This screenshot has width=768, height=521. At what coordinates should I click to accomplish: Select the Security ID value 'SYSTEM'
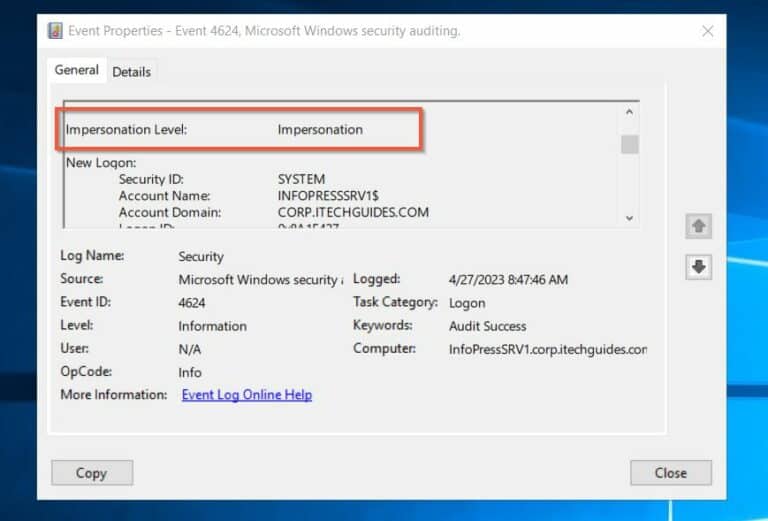point(301,179)
